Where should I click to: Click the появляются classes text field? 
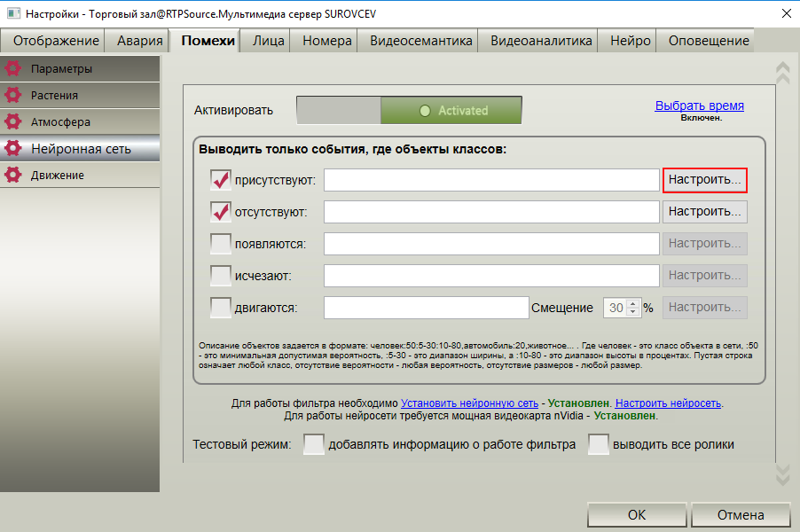click(492, 244)
